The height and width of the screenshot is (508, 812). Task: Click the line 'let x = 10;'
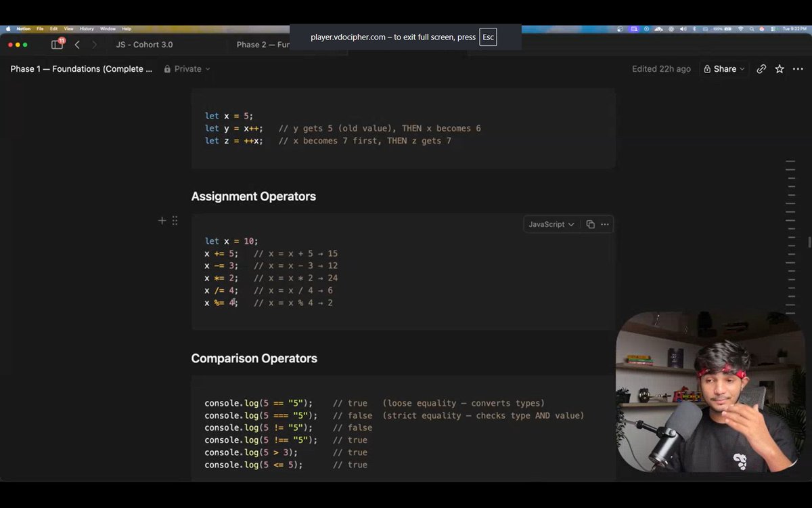231,241
